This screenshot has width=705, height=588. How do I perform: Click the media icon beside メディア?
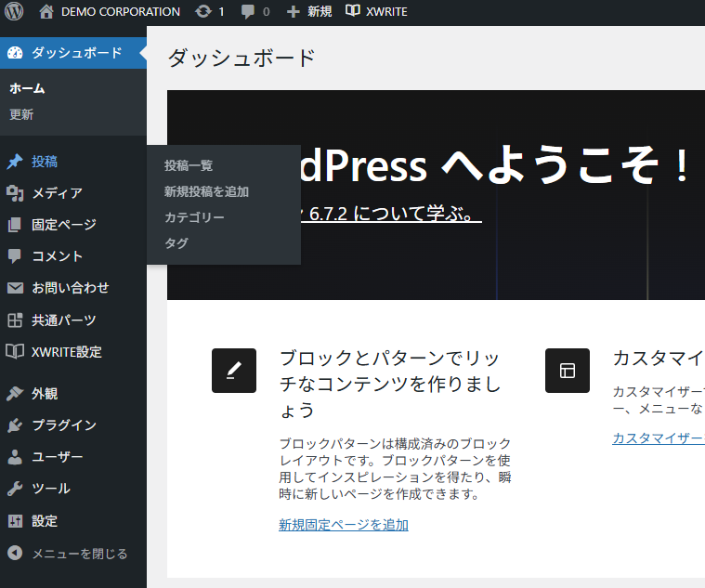[x=15, y=193]
